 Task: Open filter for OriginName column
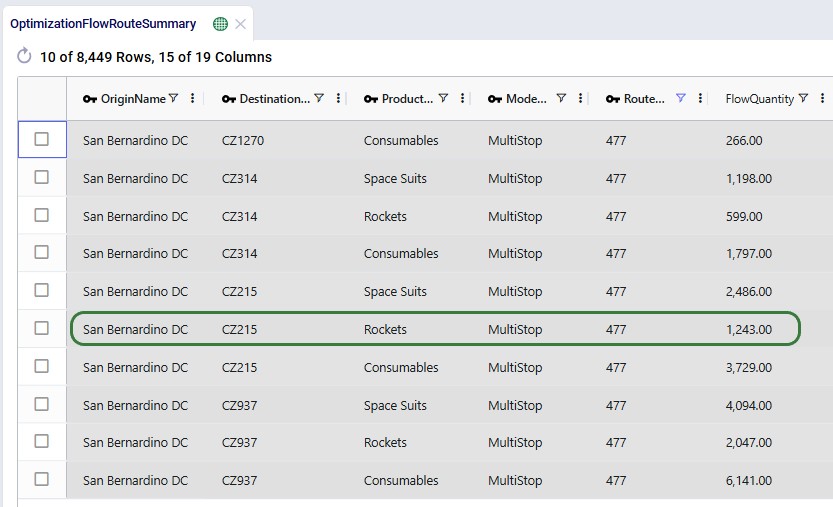(173, 98)
